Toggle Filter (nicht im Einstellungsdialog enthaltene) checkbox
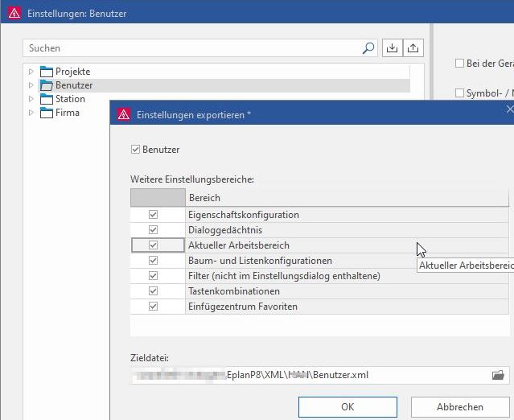 click(153, 276)
